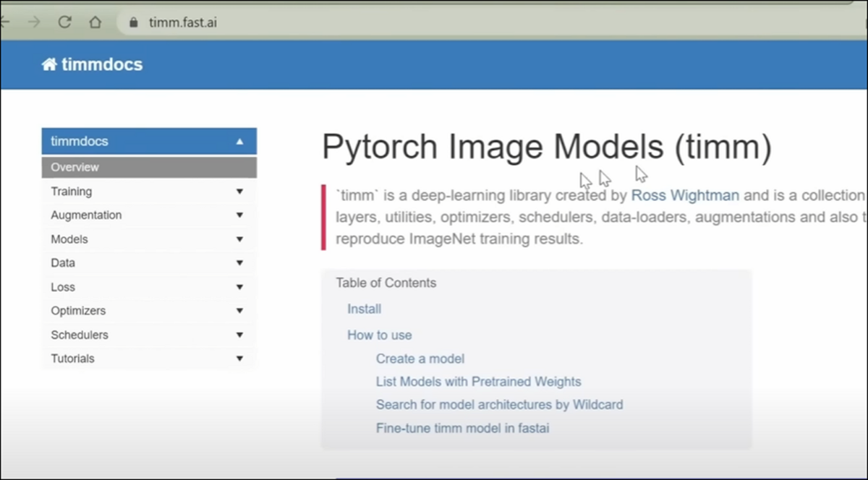The width and height of the screenshot is (868, 480).
Task: Collapse the timmdocs sidebar section arrow
Action: [239, 142]
